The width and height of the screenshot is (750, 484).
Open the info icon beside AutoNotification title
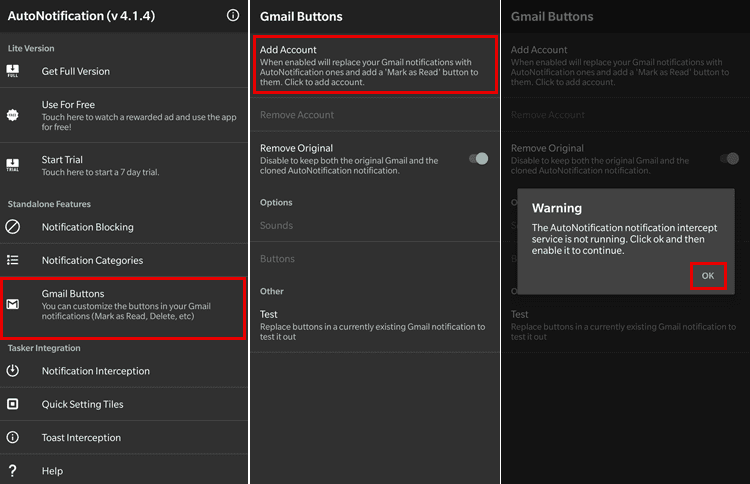233,15
